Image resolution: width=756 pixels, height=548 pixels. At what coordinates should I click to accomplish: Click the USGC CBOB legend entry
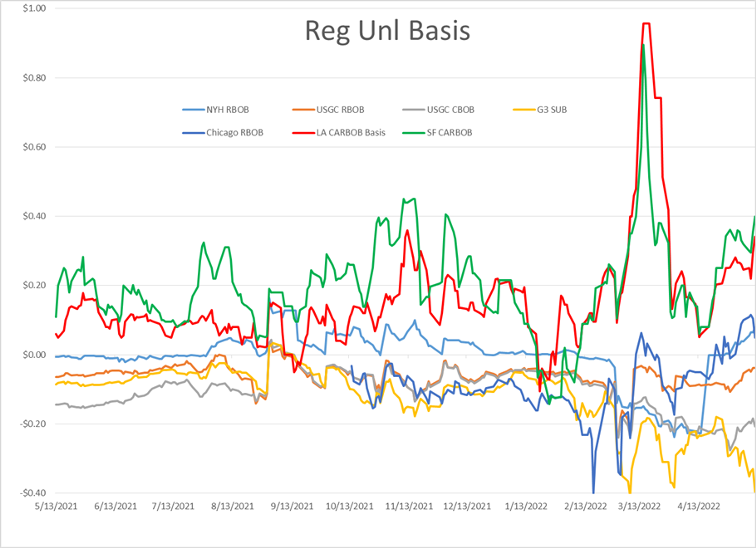(438, 110)
